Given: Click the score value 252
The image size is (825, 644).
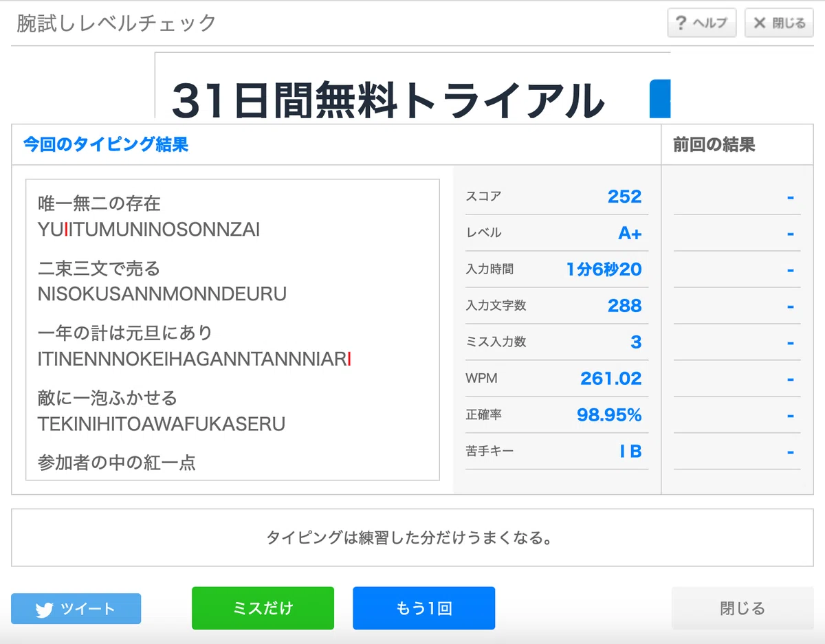Looking at the screenshot, I should 624,197.
